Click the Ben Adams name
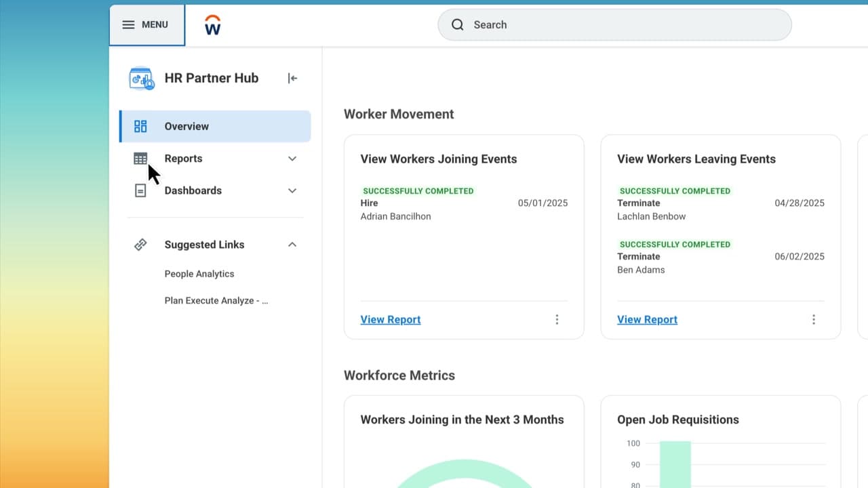 (641, 270)
